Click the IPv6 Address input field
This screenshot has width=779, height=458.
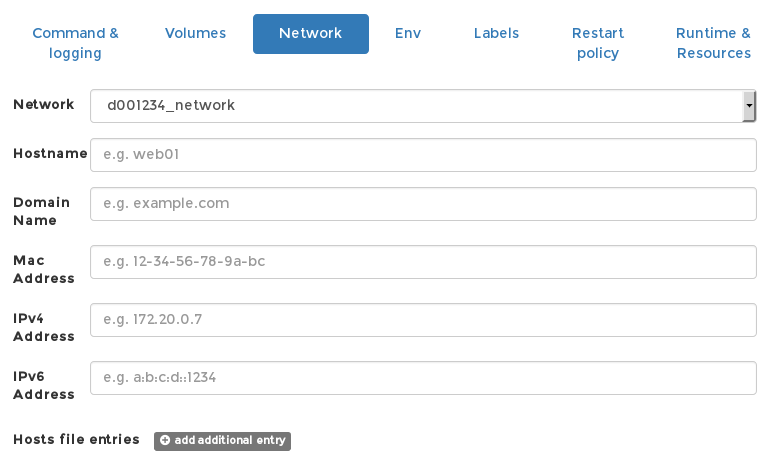[423, 378]
